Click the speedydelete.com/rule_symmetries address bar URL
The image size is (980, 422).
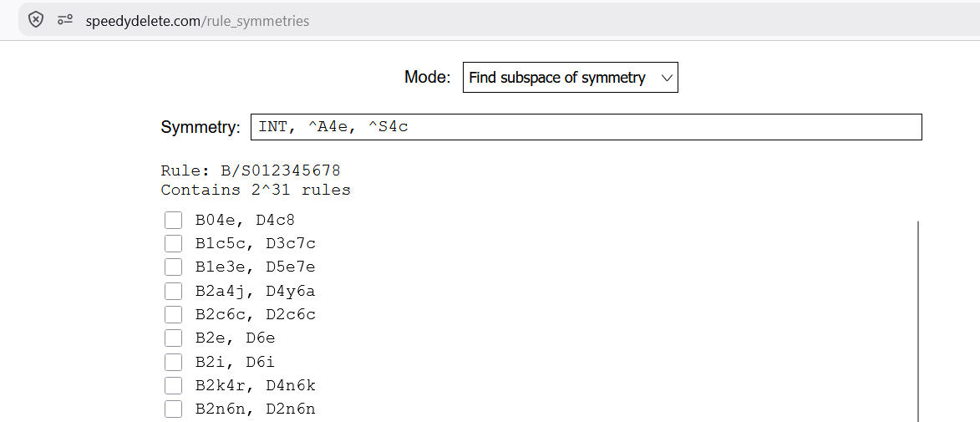[197, 21]
